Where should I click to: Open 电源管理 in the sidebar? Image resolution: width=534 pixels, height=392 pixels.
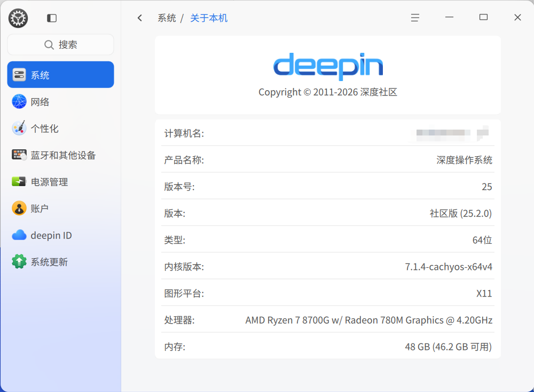point(61,182)
